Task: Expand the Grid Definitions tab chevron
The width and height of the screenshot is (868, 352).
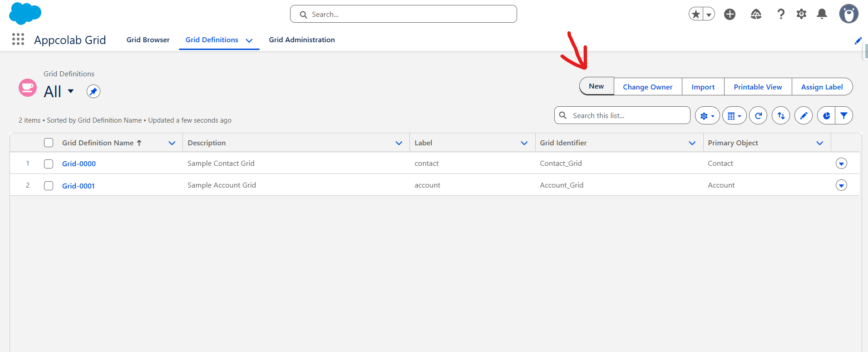Action: [249, 40]
